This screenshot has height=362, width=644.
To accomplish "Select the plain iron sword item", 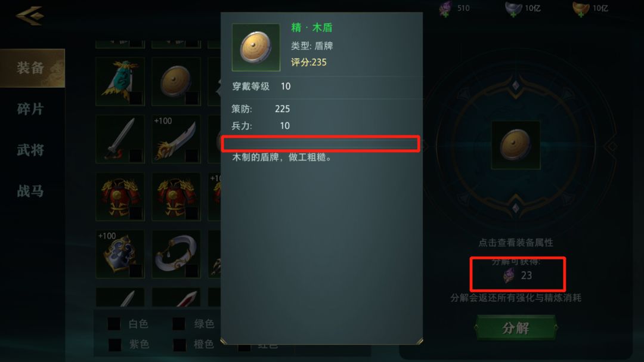I will point(120,139).
